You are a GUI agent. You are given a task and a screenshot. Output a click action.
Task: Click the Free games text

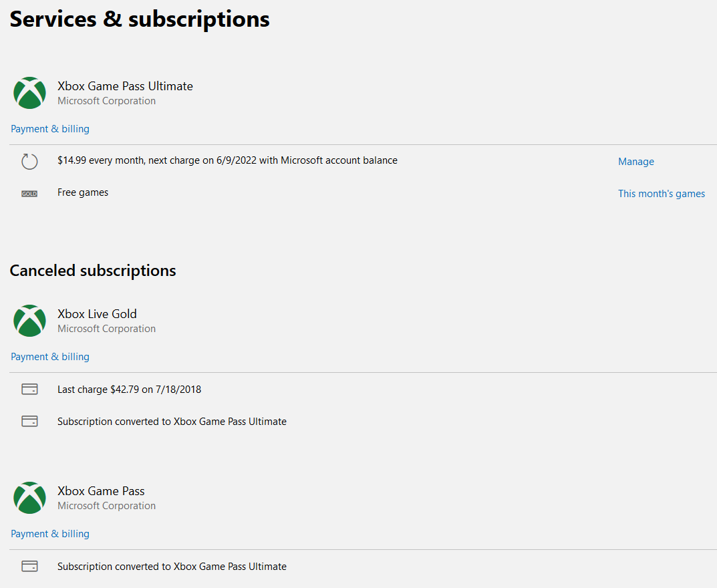point(83,192)
